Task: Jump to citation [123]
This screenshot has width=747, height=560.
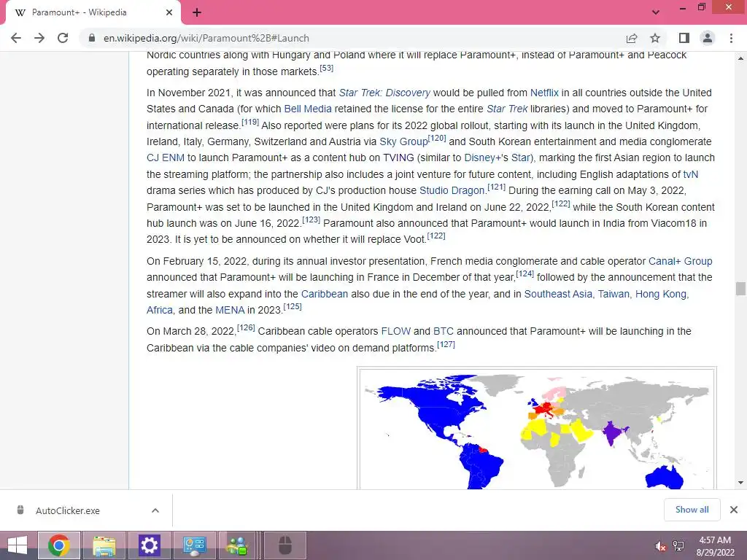Action: click(x=311, y=220)
